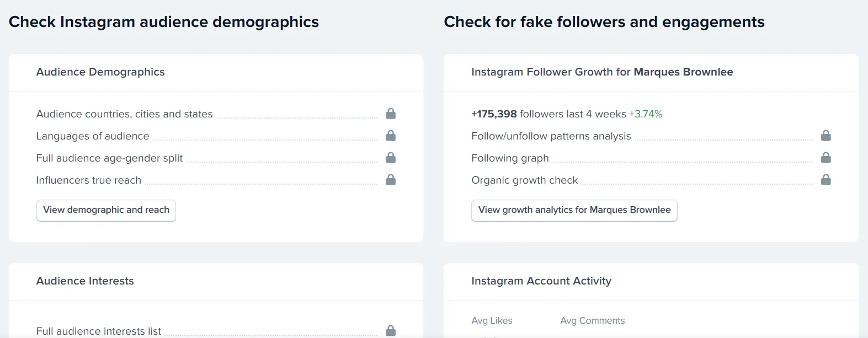Click the lock next to Influencers true reach
This screenshot has width=868, height=338.
pos(391,180)
